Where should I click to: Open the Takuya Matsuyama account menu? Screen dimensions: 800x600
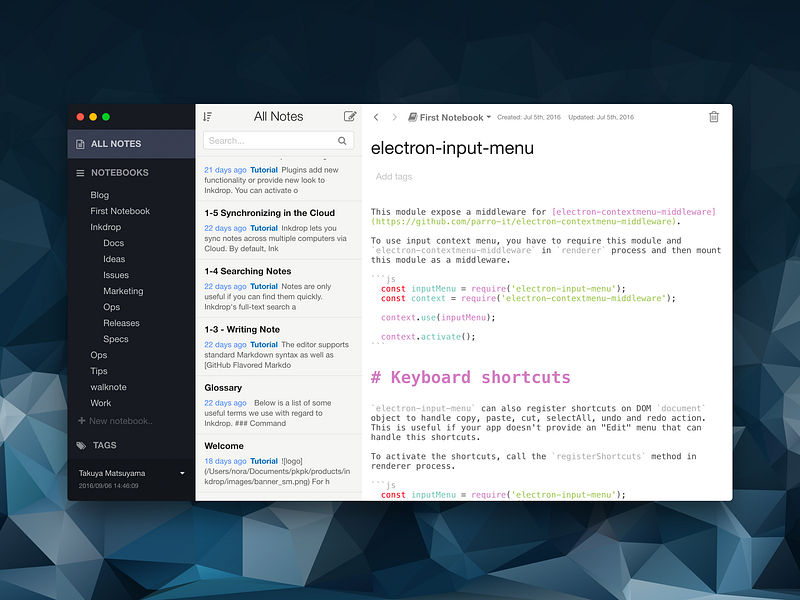[x=131, y=473]
